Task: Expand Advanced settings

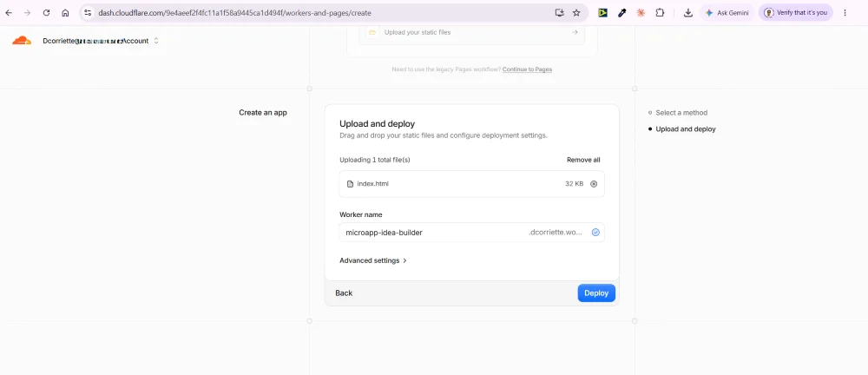Action: [x=373, y=260]
